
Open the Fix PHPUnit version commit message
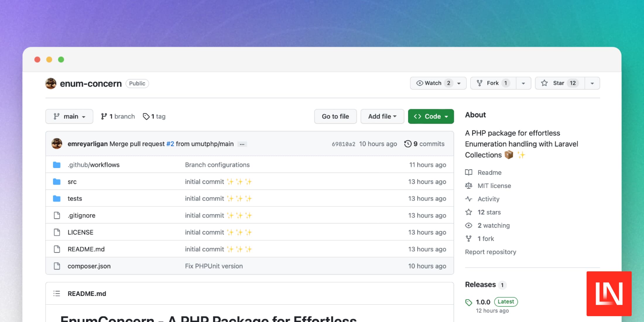point(214,266)
